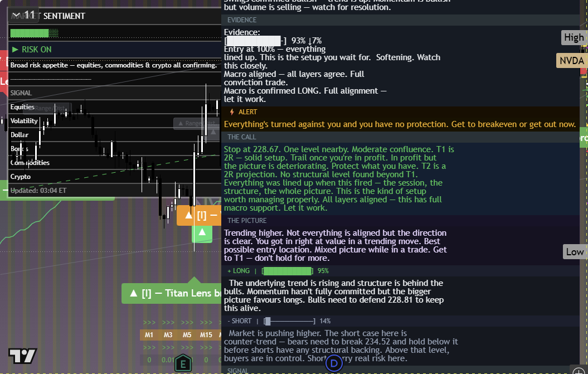Click the SHORT 14% conviction bar
Image resolution: width=588 pixels, height=374 pixels.
pos(289,321)
